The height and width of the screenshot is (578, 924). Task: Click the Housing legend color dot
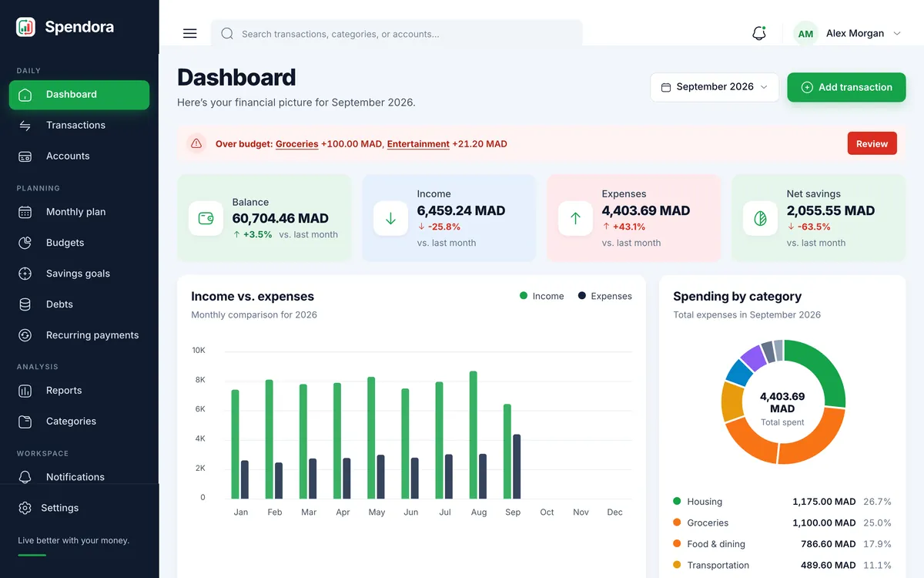pos(677,501)
